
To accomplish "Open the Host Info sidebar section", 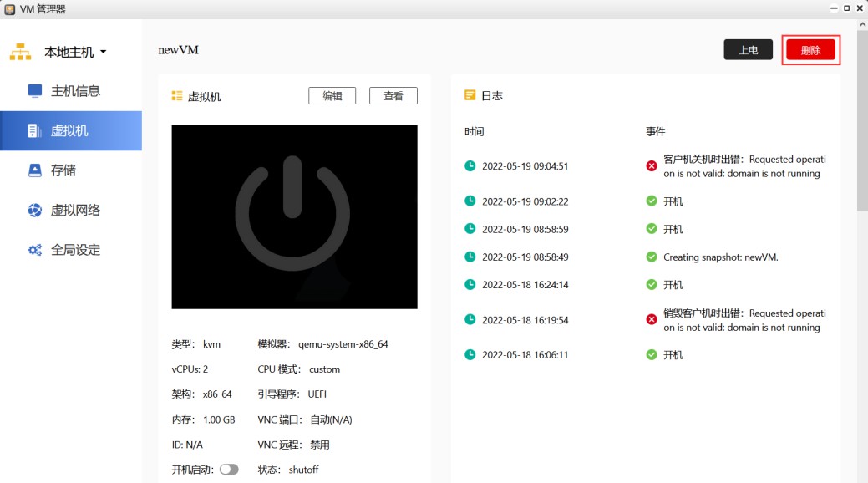I will (x=75, y=91).
